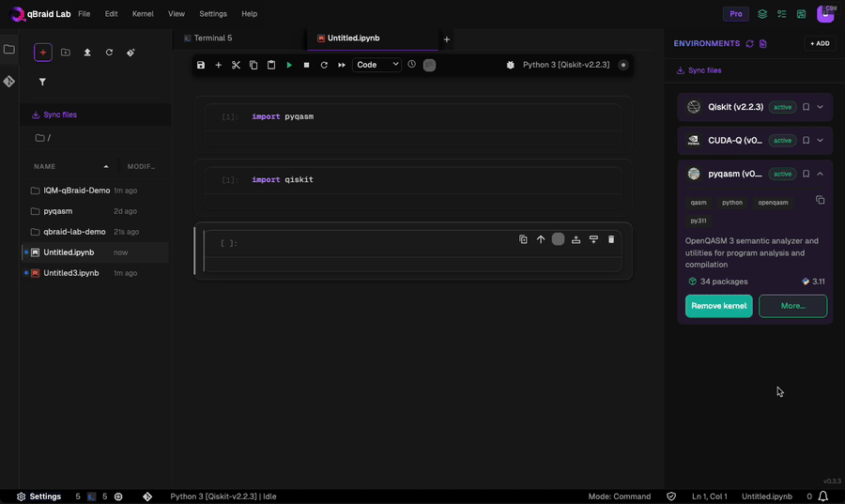Open the Git sidebar tab
This screenshot has width=845, height=504.
click(x=9, y=82)
